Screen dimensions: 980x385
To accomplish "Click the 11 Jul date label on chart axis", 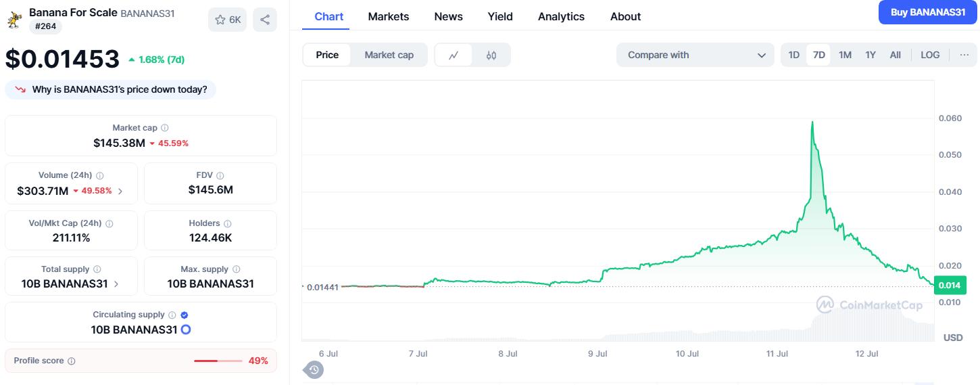I will click(777, 353).
